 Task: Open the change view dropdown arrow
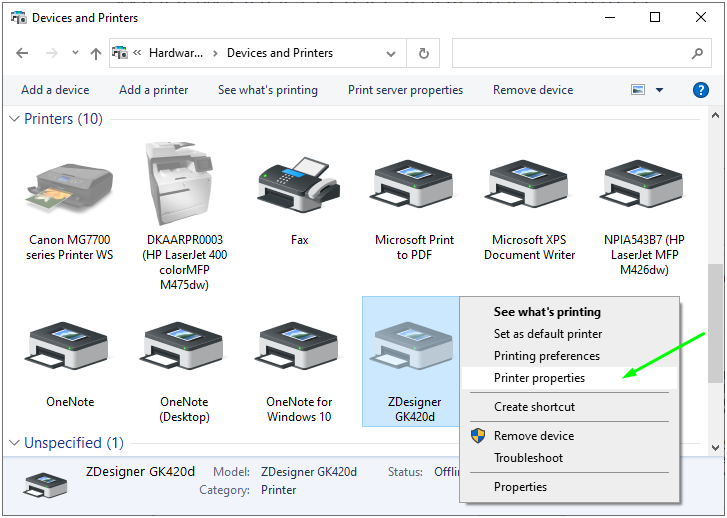pyautogui.click(x=659, y=90)
